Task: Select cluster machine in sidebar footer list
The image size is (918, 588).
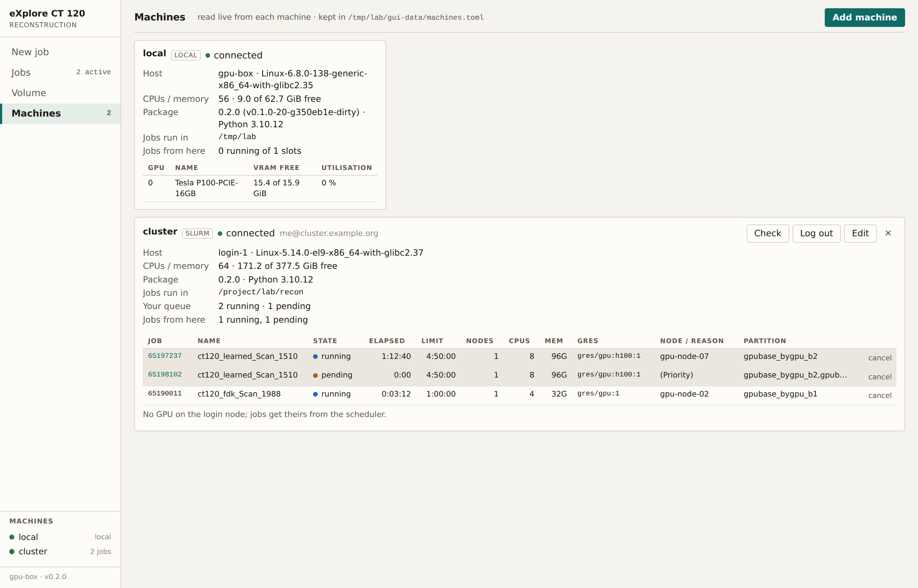Action: pyautogui.click(x=60, y=551)
